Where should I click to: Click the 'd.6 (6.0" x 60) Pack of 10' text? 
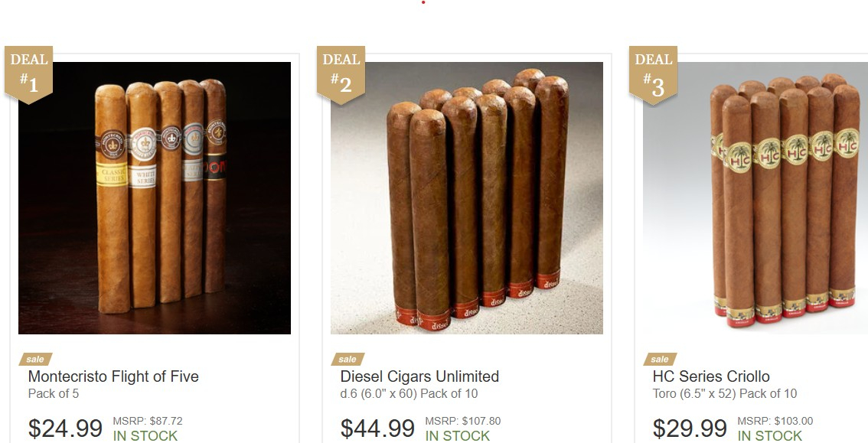click(x=409, y=394)
